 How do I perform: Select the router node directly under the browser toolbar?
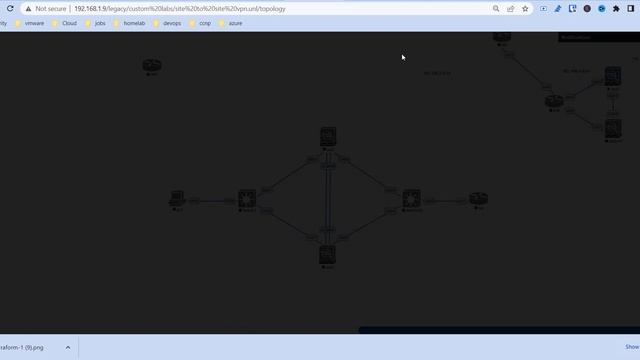coord(502,37)
